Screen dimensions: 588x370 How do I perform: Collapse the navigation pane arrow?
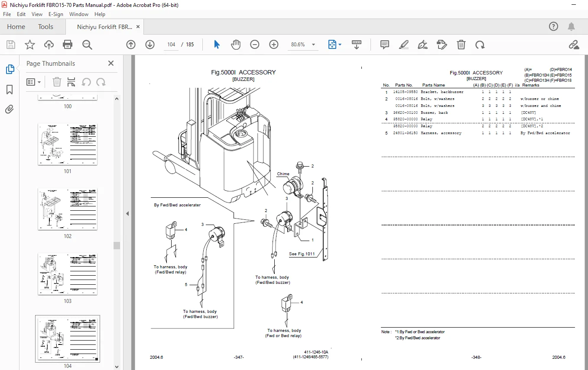pyautogui.click(x=127, y=213)
